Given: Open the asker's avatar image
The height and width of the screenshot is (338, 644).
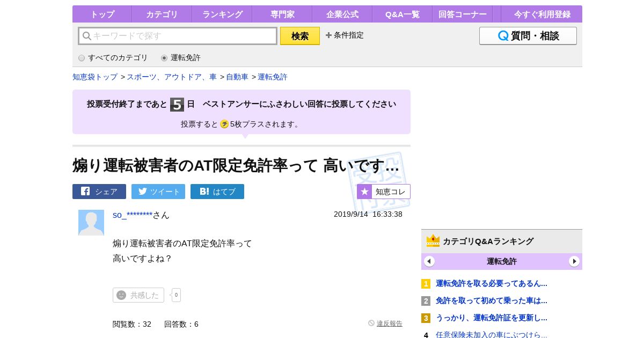Looking at the screenshot, I should 91,223.
